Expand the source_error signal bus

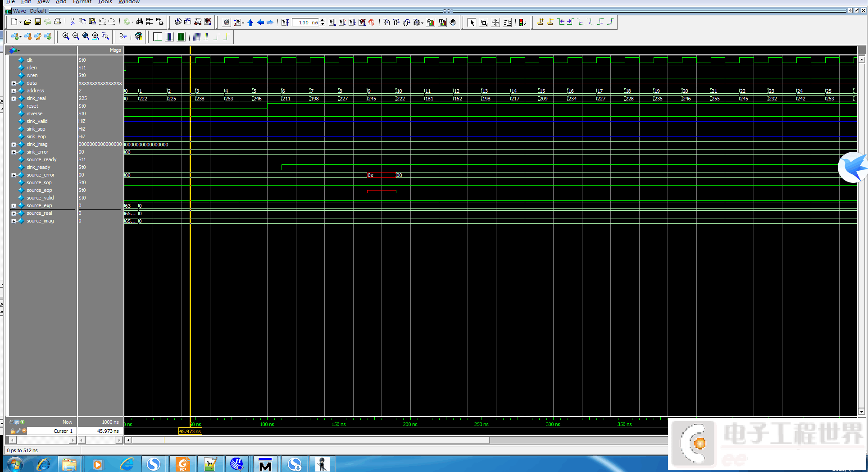pyautogui.click(x=14, y=175)
